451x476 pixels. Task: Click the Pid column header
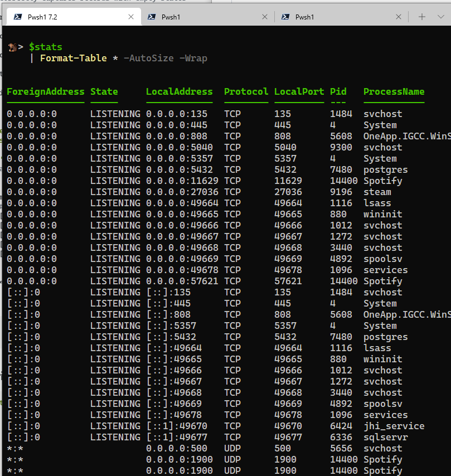pos(338,91)
